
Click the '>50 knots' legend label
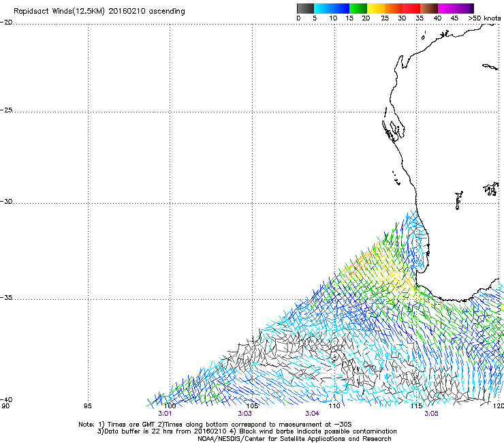tap(484, 18)
